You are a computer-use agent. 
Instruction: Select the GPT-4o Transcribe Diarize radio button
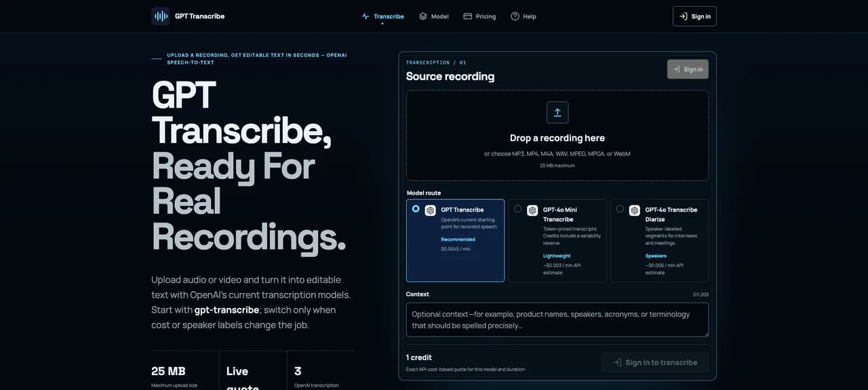pos(620,209)
